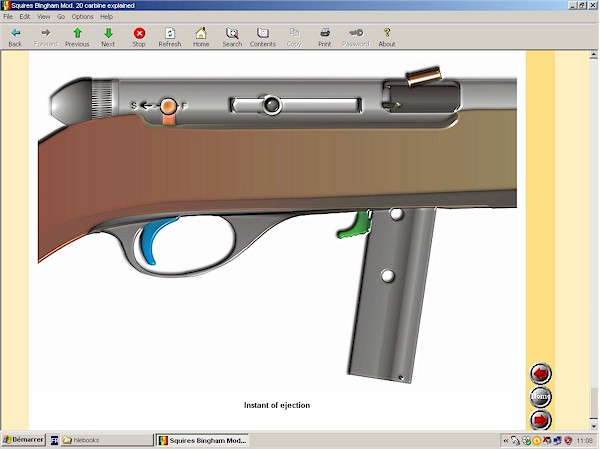Click the round Home navigation button
Image resolution: width=600 pixels, height=450 pixels.
pyautogui.click(x=540, y=396)
